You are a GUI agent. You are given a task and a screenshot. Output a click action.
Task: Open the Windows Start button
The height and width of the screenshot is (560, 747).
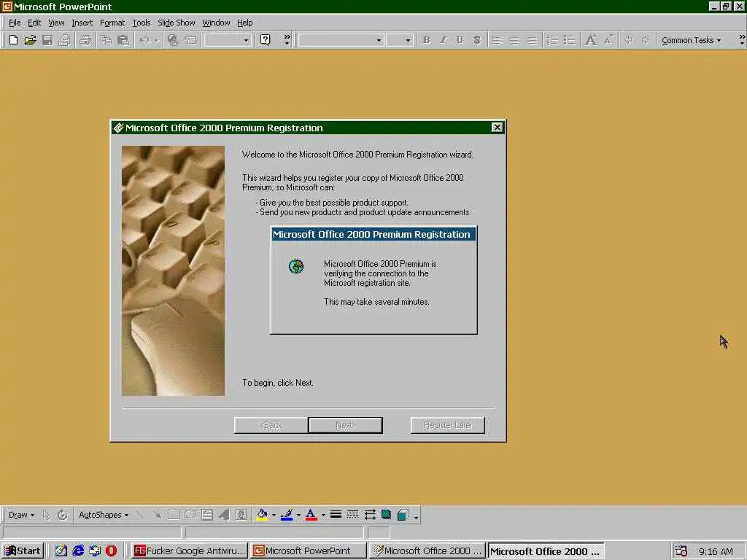(23, 551)
